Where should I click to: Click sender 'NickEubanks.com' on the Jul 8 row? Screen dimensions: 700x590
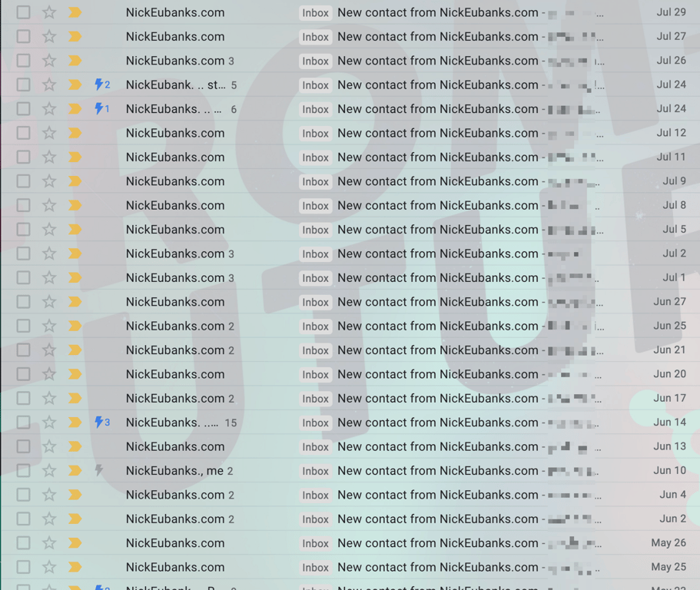pyautogui.click(x=175, y=205)
